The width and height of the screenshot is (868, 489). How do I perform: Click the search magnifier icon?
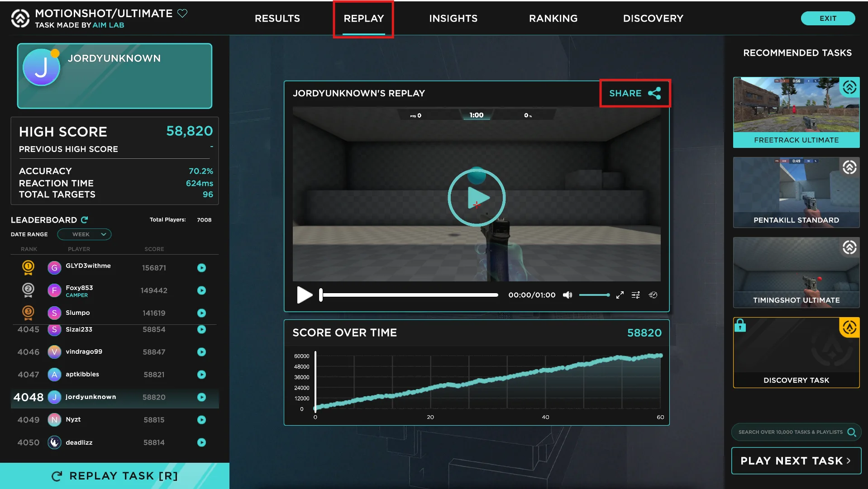[851, 432]
